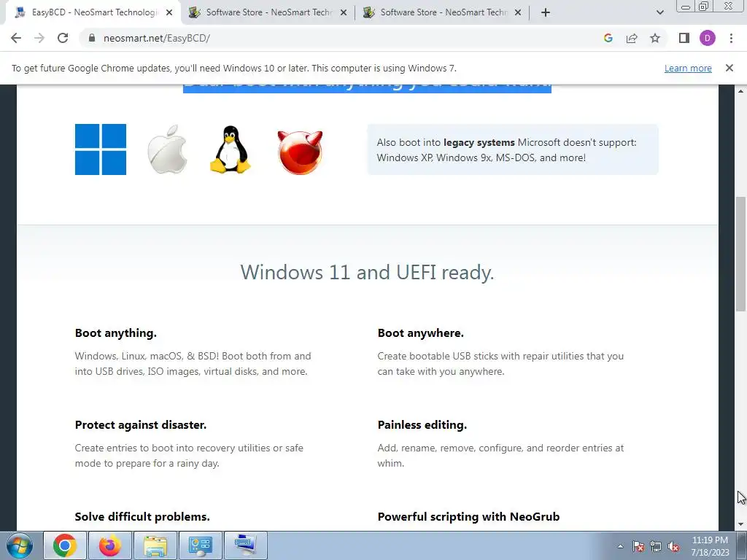Bookmark this page with the star icon
This screenshot has width=747, height=560.
coord(655,38)
